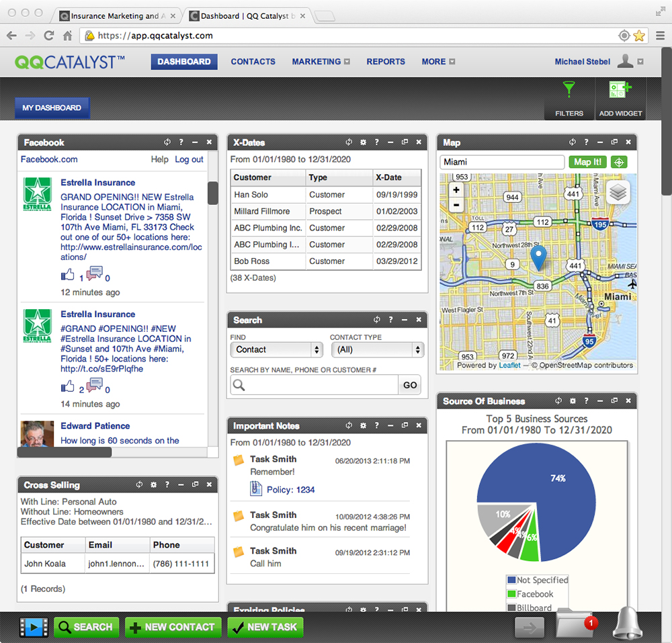The width and height of the screenshot is (672, 643).
Task: Click the Facebook feed horizontal scrollbar
Action: point(65,452)
